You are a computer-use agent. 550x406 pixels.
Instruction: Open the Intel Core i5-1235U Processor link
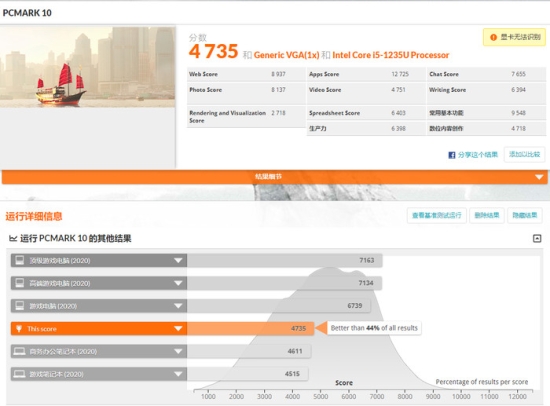tap(390, 55)
